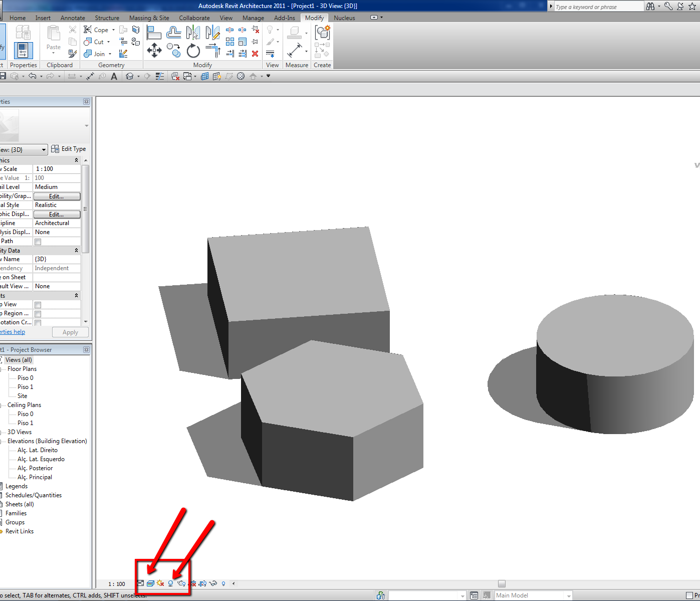Viewport: 700px width, 601px height.
Task: Open the Join geometry dropdown arrow
Action: [x=110, y=54]
